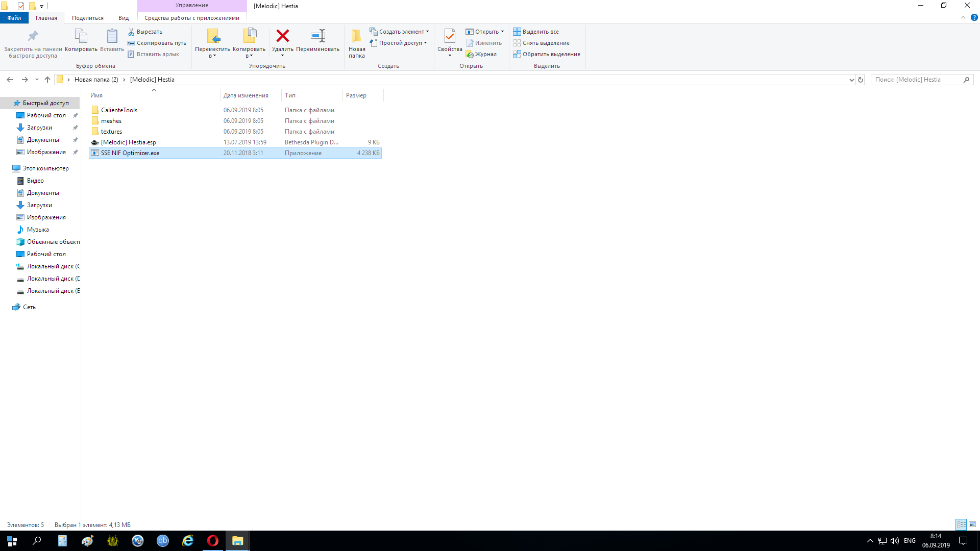
Task: Click the Up one level arrow
Action: click(47, 80)
